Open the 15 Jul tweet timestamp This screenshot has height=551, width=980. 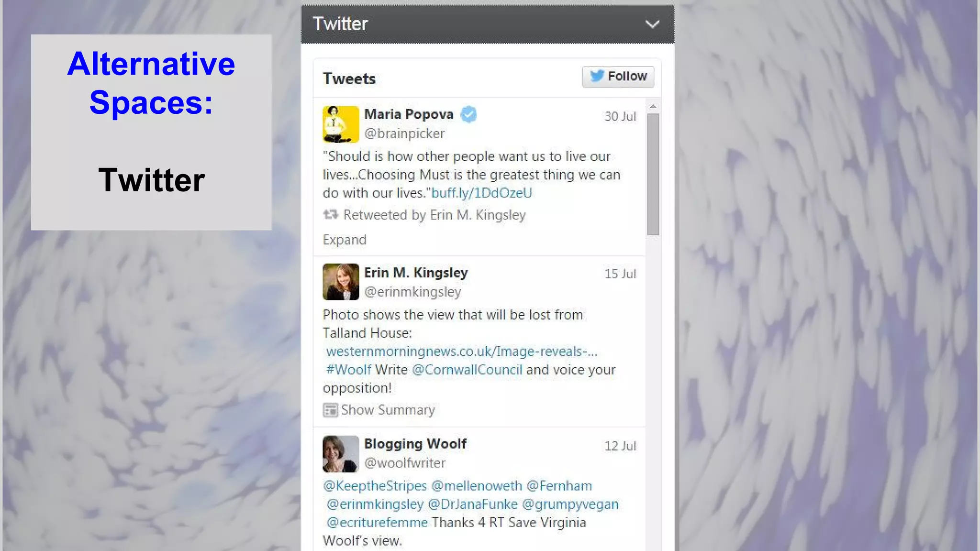(620, 274)
